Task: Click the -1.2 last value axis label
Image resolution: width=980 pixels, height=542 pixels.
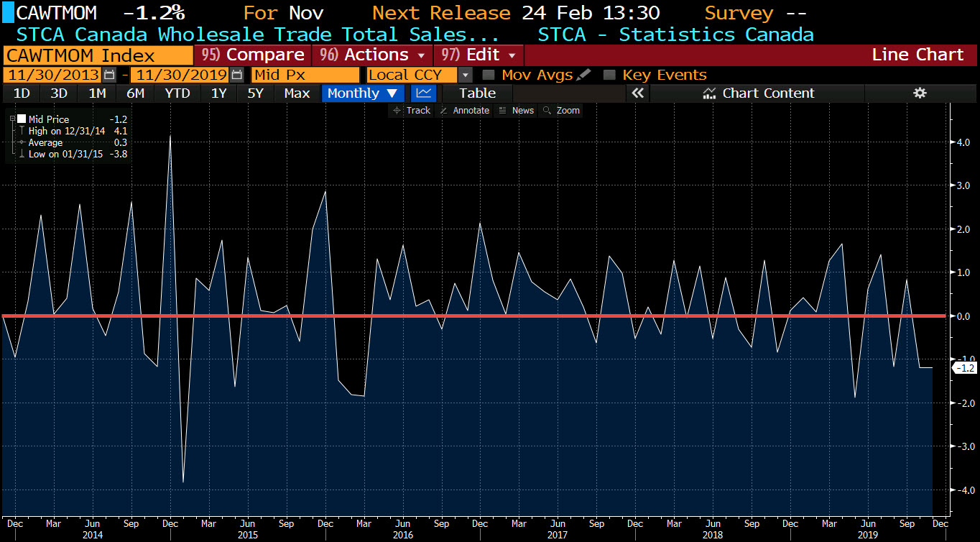Action: (964, 368)
